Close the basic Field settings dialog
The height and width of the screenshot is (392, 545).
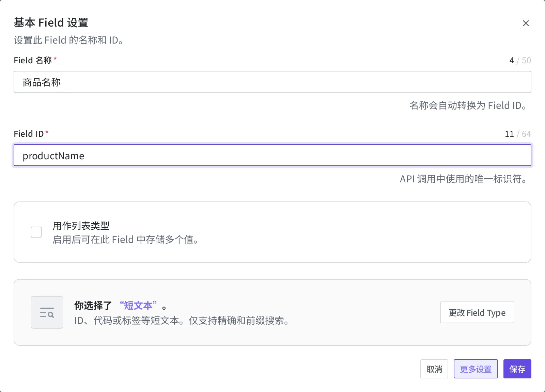526,23
